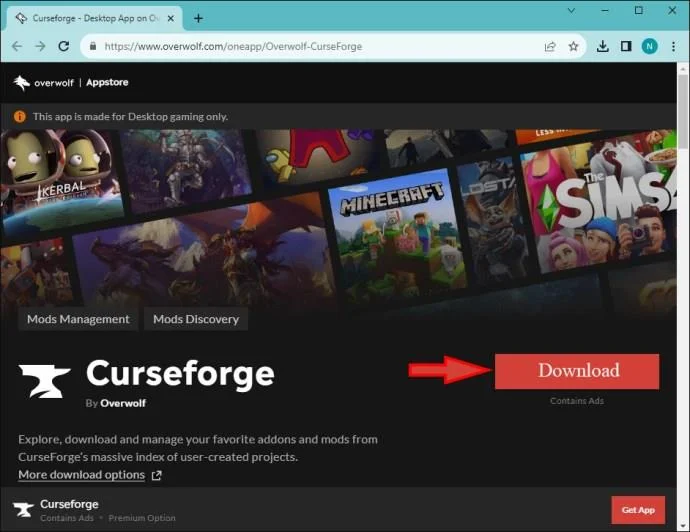Open the Chrome profile avatar N
This screenshot has width=690, height=532.
click(x=649, y=46)
